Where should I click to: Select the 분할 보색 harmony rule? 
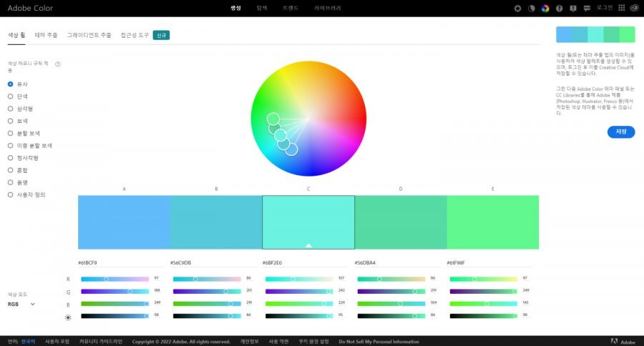pyautogui.click(x=24, y=134)
